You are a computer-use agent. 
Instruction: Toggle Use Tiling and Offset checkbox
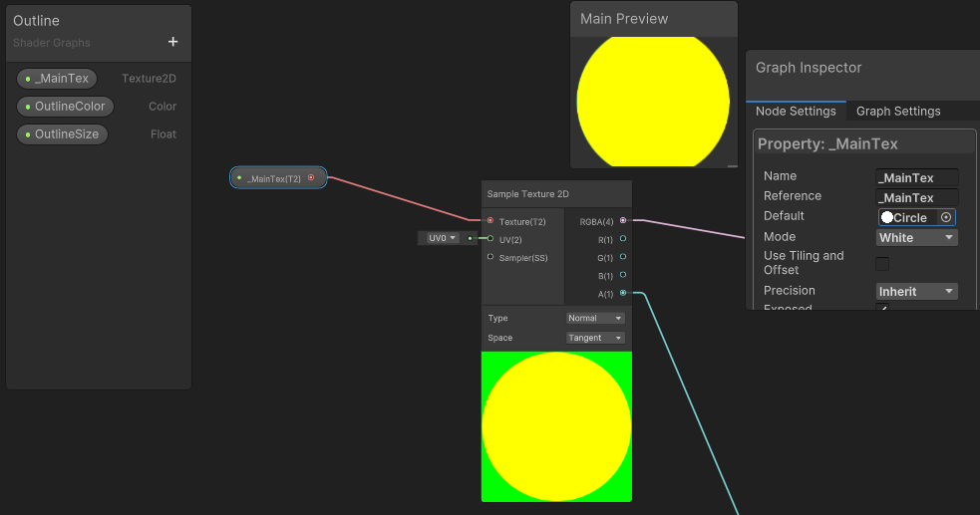(882, 263)
